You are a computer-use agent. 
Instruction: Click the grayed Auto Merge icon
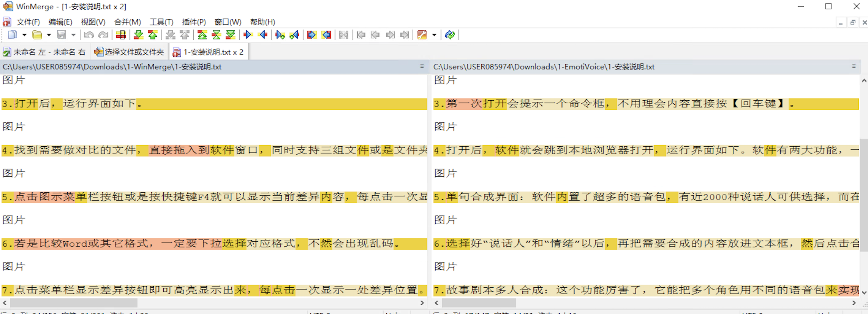(344, 35)
